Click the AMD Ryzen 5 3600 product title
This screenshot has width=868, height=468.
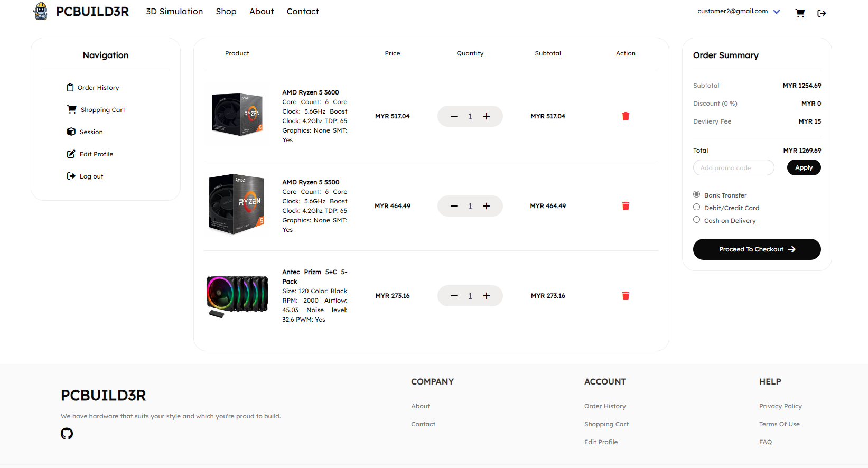311,92
